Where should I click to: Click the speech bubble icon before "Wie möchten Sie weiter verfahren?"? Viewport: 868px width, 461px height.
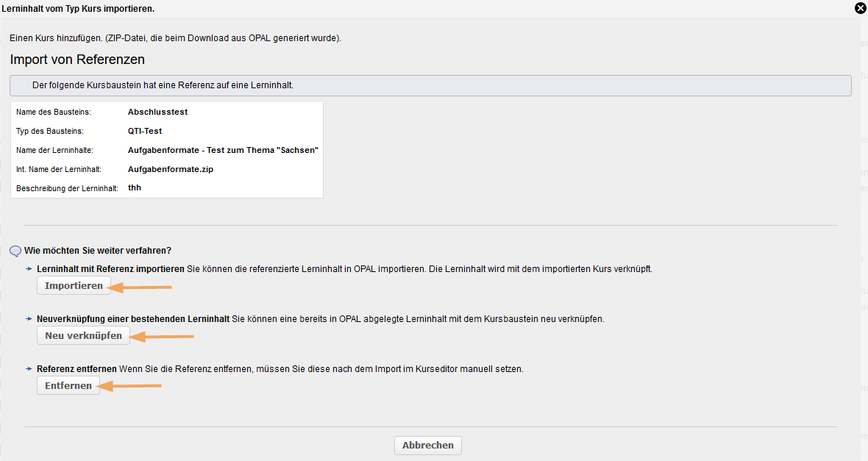(x=15, y=251)
